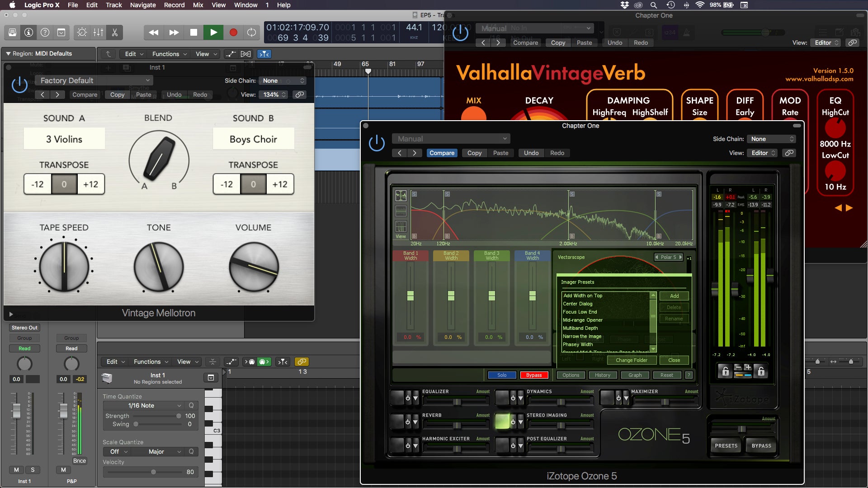Open the Mix menu in menu bar
The width and height of the screenshot is (868, 488).
(198, 5)
